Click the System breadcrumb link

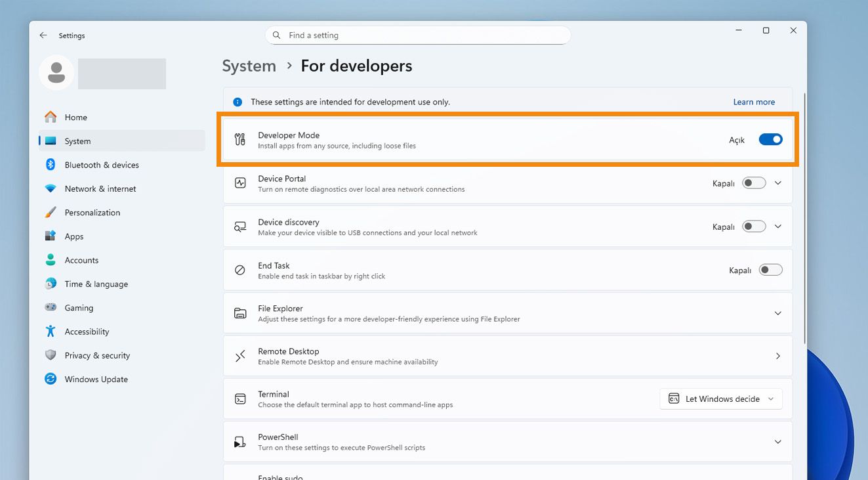[x=249, y=66]
